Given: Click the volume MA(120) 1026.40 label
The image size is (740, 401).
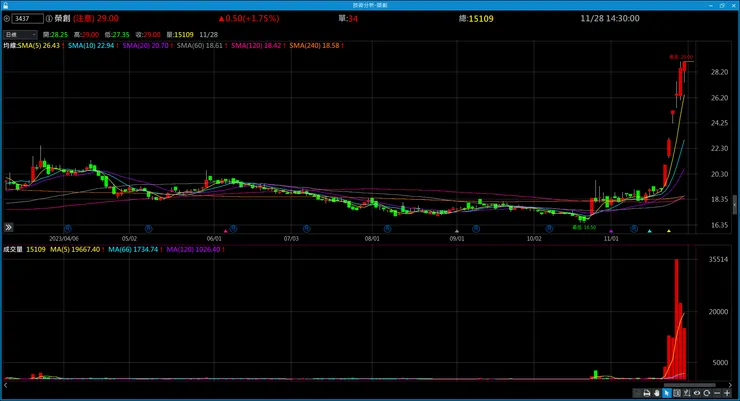Looking at the screenshot, I should (193, 250).
